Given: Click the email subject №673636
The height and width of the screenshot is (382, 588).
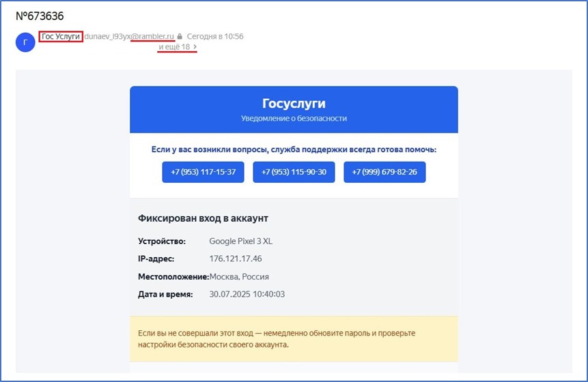Looking at the screenshot, I should pyautogui.click(x=40, y=16).
